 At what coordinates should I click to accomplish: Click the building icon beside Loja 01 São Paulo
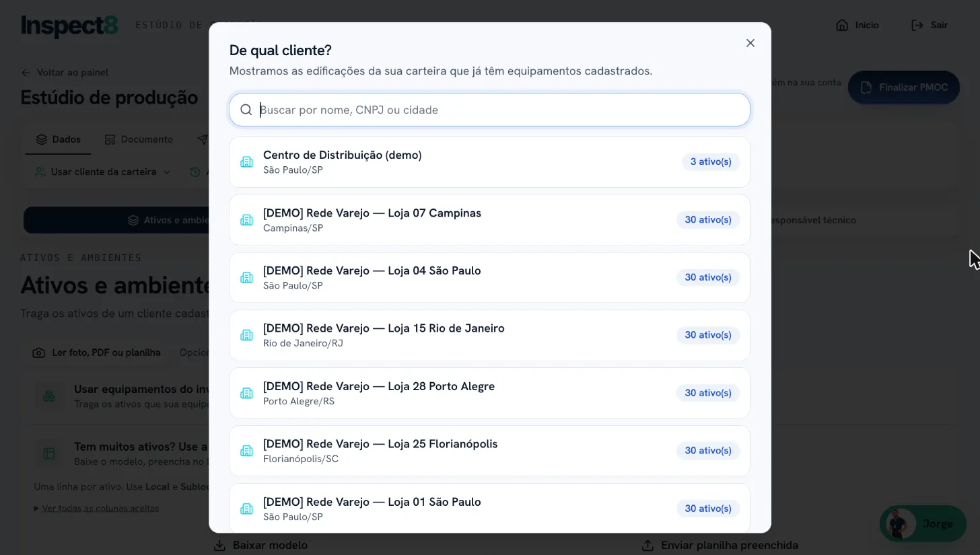(246, 509)
